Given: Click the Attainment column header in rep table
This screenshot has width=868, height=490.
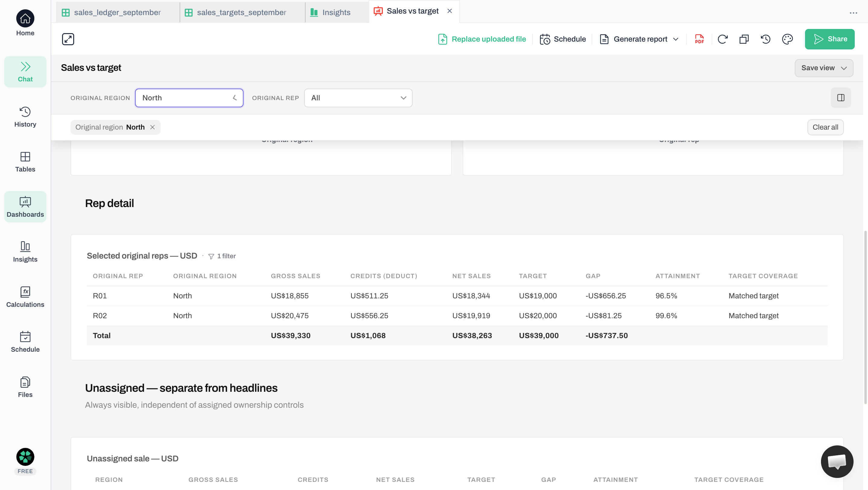Looking at the screenshot, I should pyautogui.click(x=678, y=276).
